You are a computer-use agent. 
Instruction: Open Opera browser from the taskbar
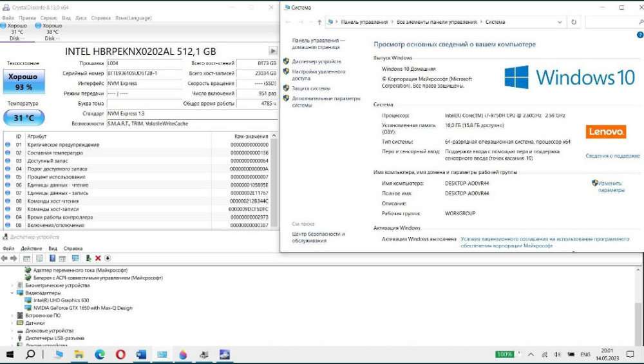tap(120, 354)
